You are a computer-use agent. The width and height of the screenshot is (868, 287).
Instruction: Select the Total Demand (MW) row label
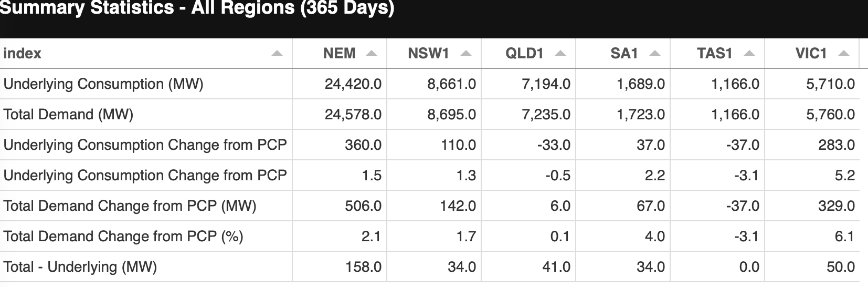[x=68, y=115]
